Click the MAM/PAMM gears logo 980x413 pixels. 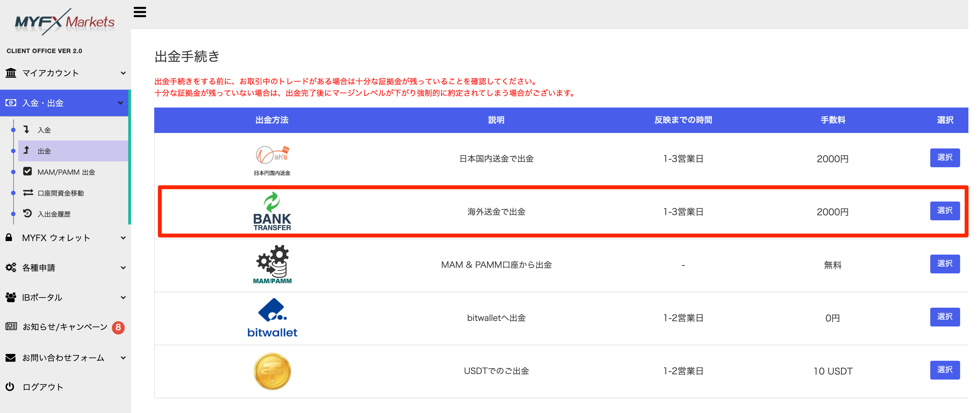coord(272,265)
